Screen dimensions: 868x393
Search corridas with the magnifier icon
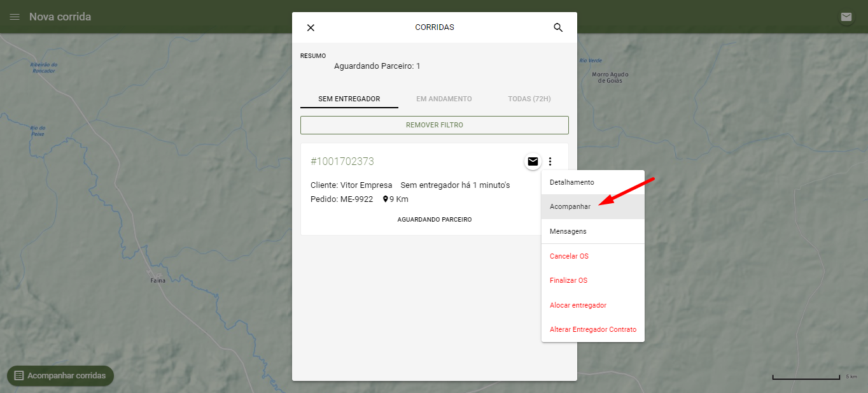pyautogui.click(x=558, y=28)
